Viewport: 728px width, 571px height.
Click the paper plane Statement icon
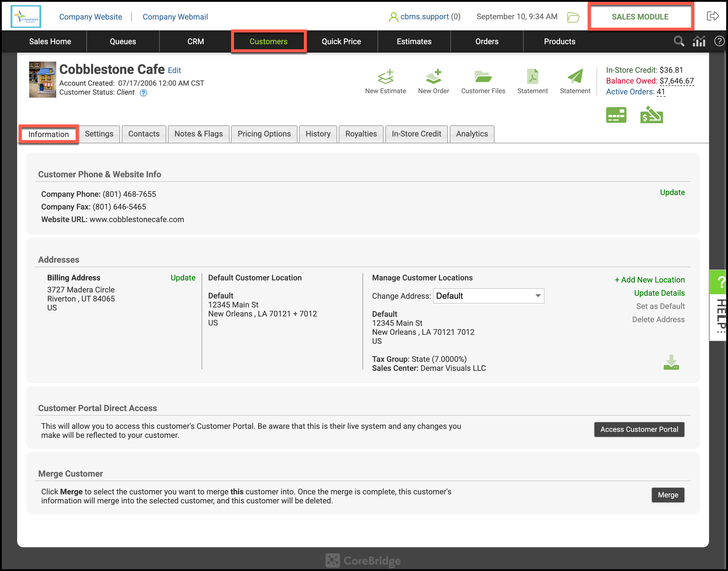coord(575,77)
